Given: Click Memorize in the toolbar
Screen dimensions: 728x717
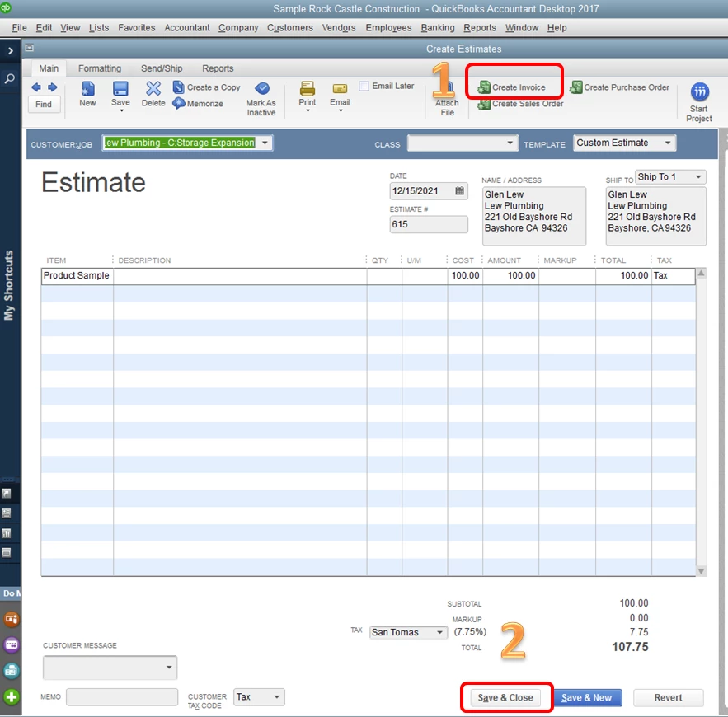Looking at the screenshot, I should coord(198,104).
